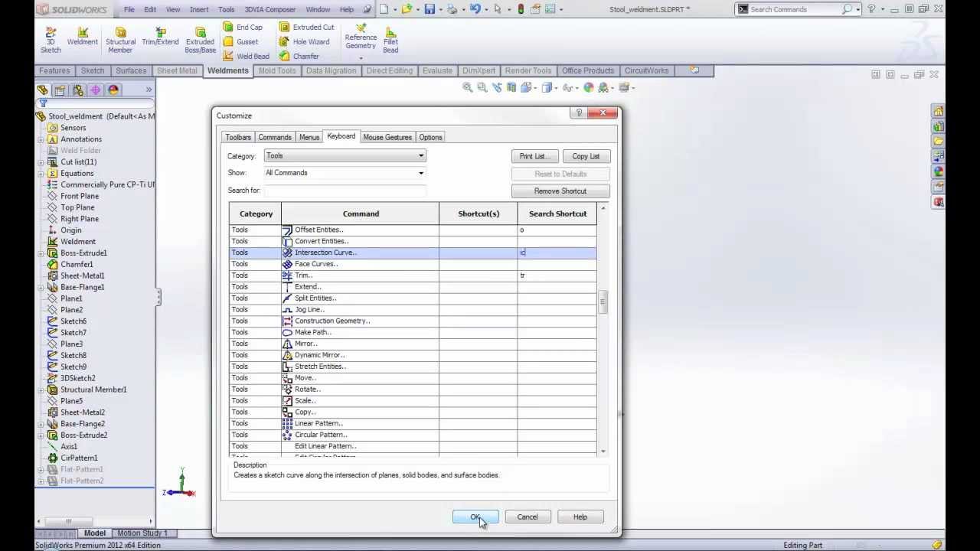Screen dimensions: 980x551
Task: Click the Intersection Curve command icon
Action: (288, 253)
